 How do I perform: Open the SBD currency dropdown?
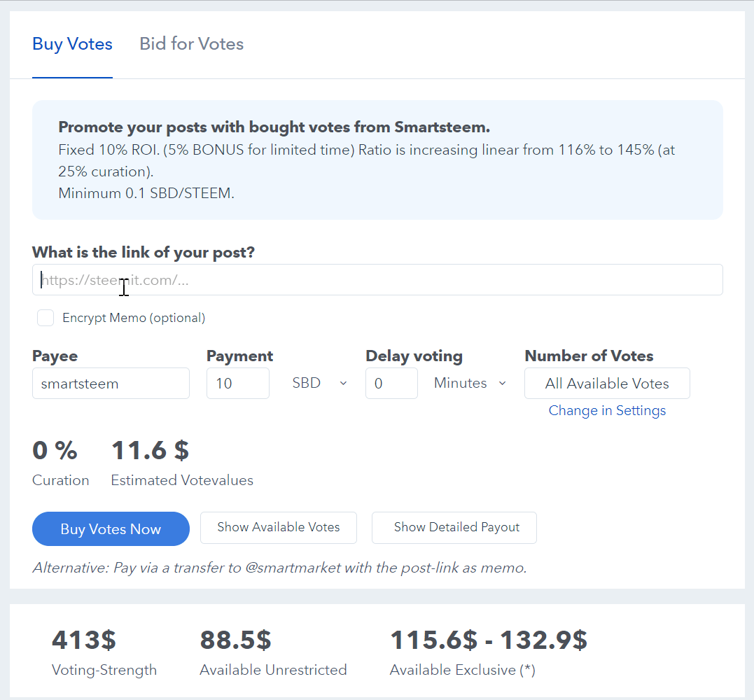pos(319,384)
